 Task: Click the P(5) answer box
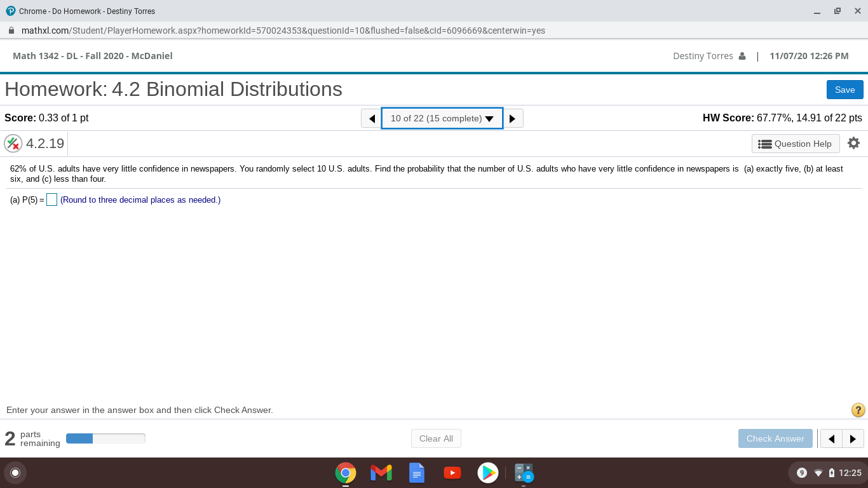coord(51,200)
